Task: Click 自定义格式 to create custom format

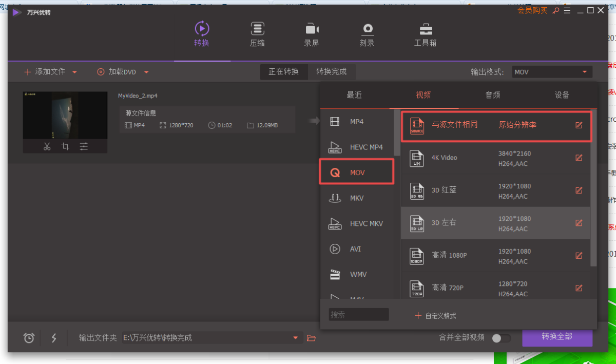Action: click(x=435, y=316)
